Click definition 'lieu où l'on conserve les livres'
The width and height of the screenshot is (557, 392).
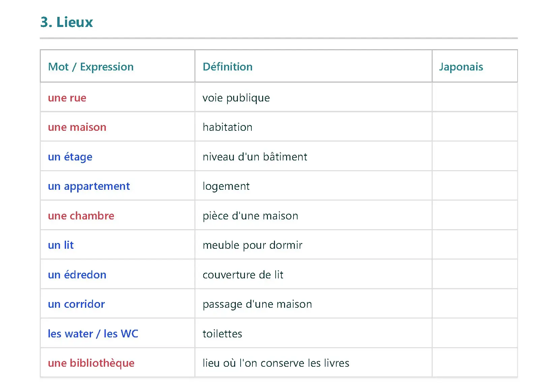[x=276, y=363]
